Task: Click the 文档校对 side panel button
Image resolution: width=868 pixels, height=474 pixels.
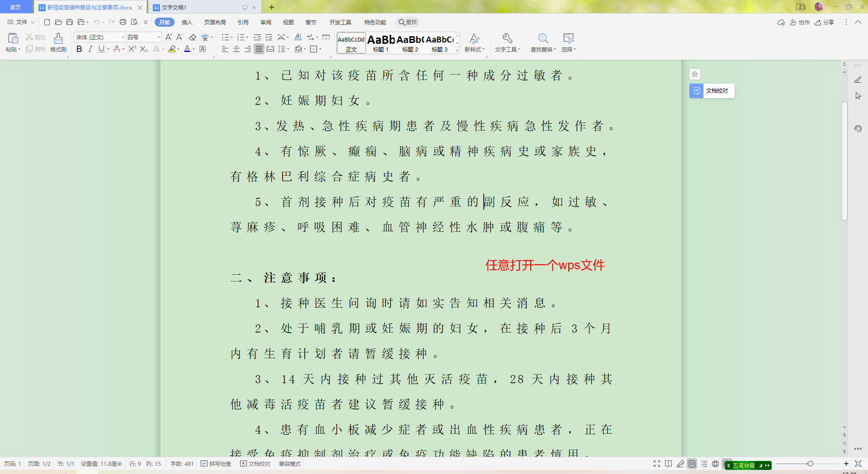Action: pos(712,91)
